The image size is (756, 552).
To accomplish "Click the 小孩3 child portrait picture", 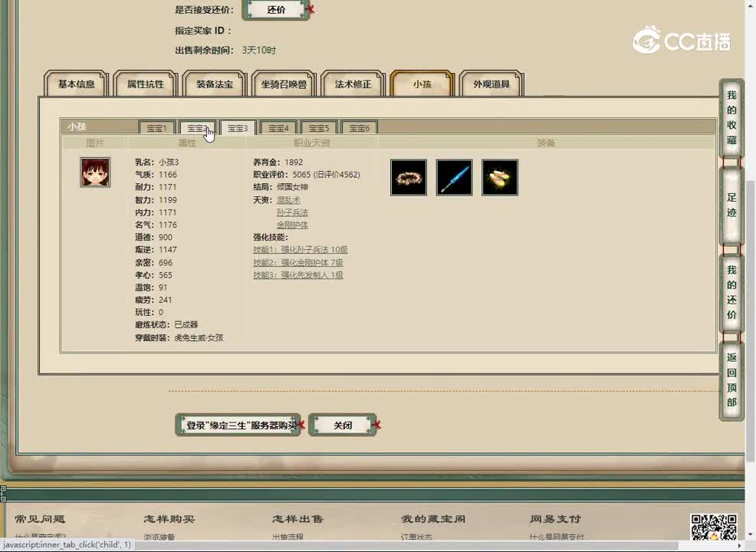I will tap(94, 171).
